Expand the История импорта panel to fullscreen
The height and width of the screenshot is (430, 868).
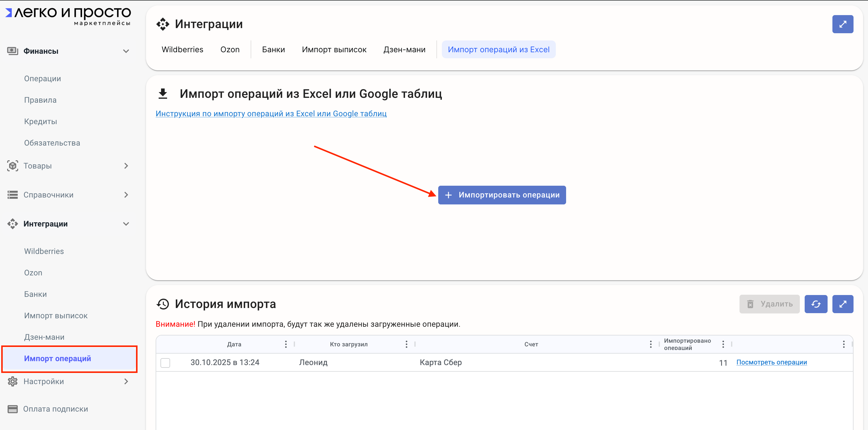842,304
